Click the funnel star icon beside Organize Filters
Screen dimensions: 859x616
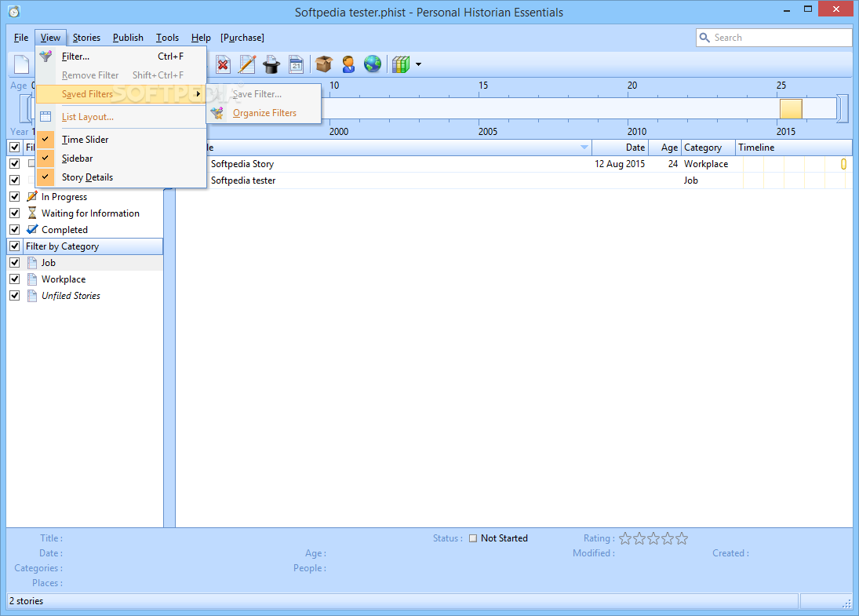(x=217, y=113)
